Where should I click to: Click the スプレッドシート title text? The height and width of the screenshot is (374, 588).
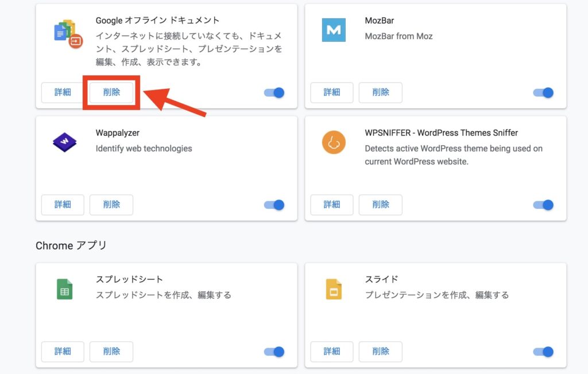click(129, 279)
